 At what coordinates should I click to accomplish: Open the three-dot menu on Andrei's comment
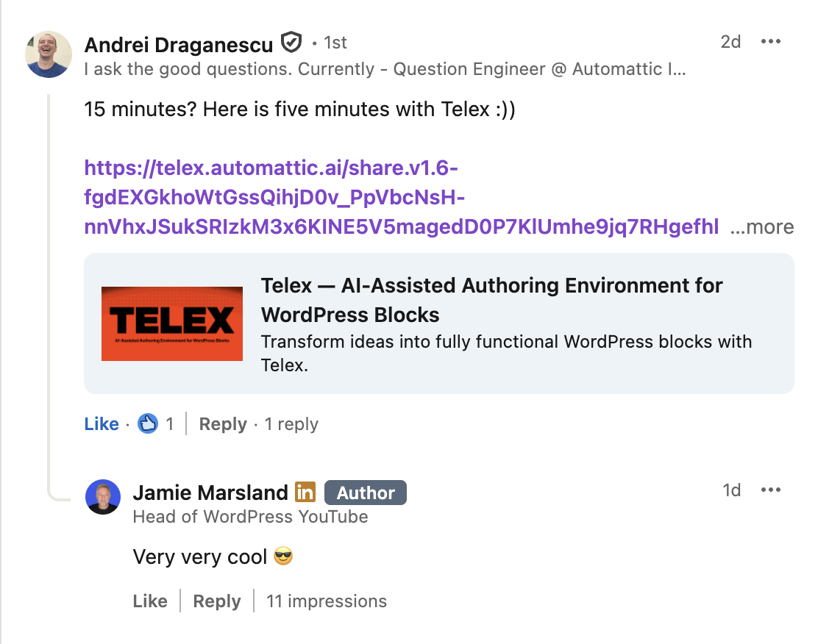(770, 41)
